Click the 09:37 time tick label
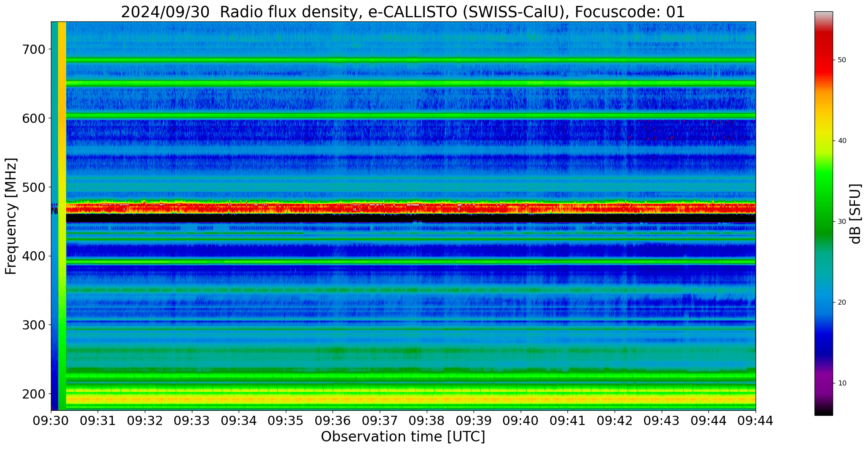The width and height of the screenshot is (868, 449). pyautogui.click(x=380, y=421)
